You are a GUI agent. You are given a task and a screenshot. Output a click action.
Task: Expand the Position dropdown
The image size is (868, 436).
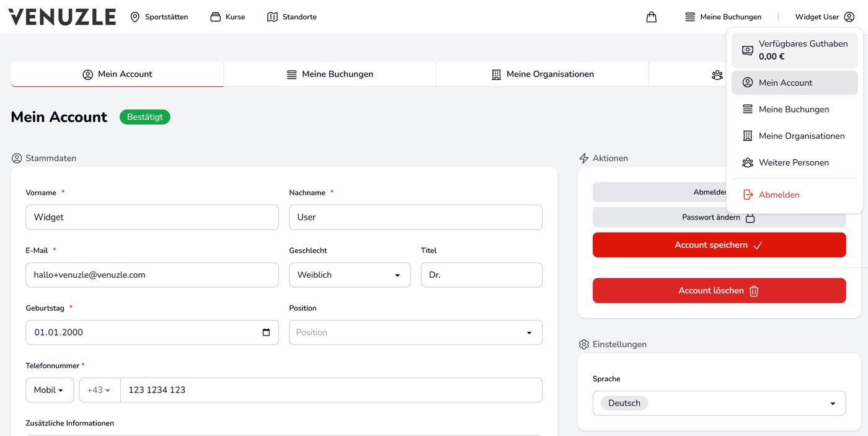[415, 332]
